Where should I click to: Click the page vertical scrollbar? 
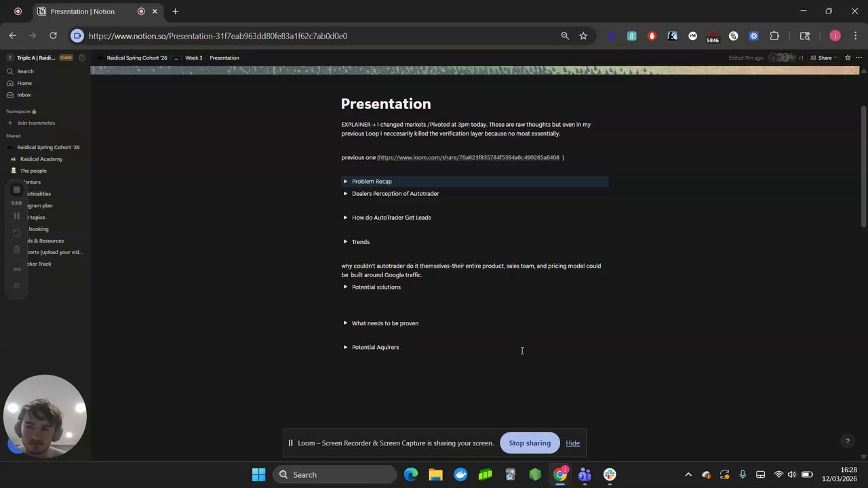[863, 167]
